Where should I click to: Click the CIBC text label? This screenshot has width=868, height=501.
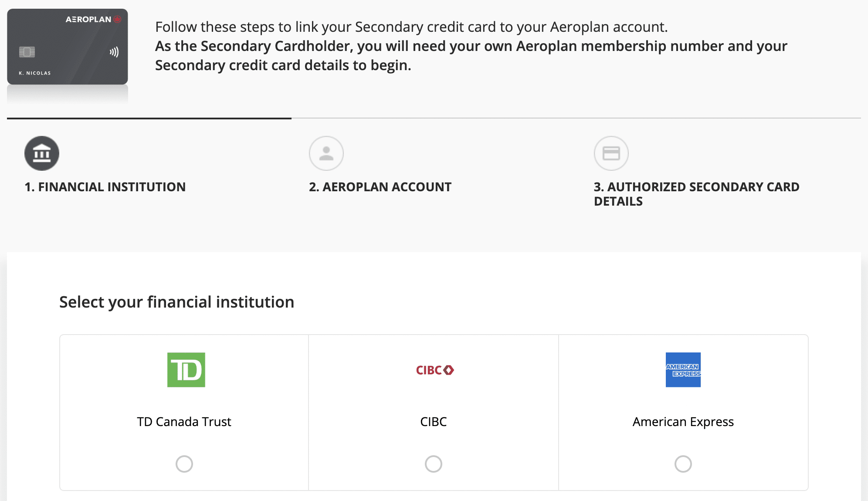pyautogui.click(x=434, y=422)
